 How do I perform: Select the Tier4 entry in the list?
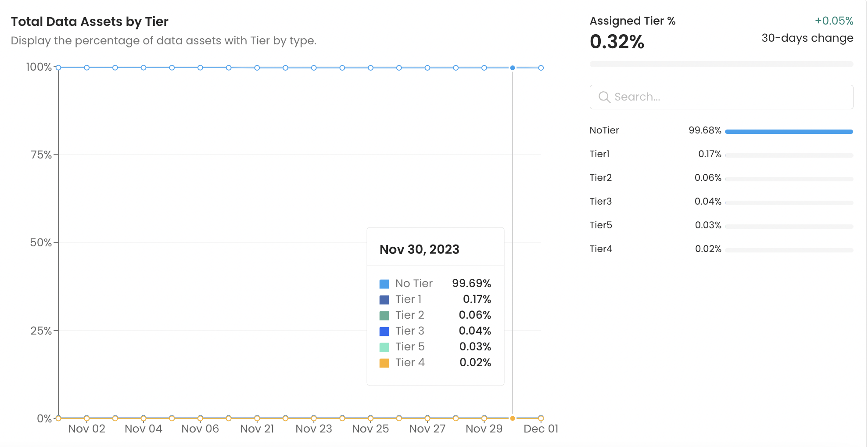600,249
